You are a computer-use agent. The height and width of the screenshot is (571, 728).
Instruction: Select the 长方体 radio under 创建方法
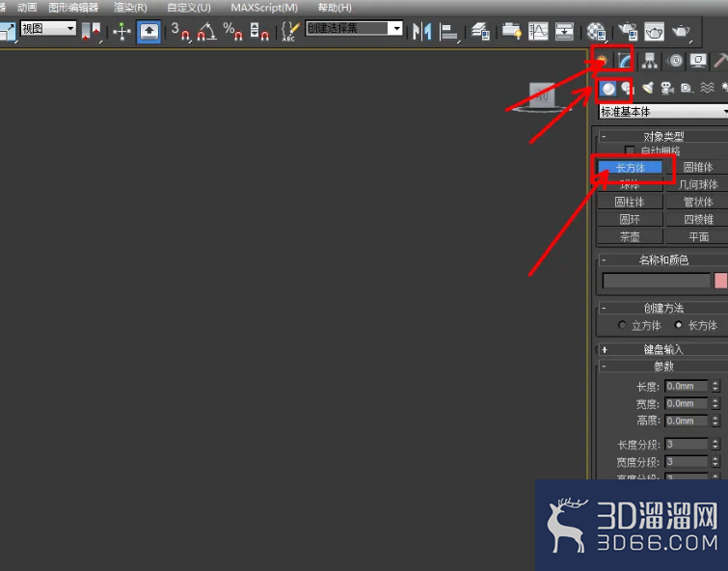[x=678, y=325]
